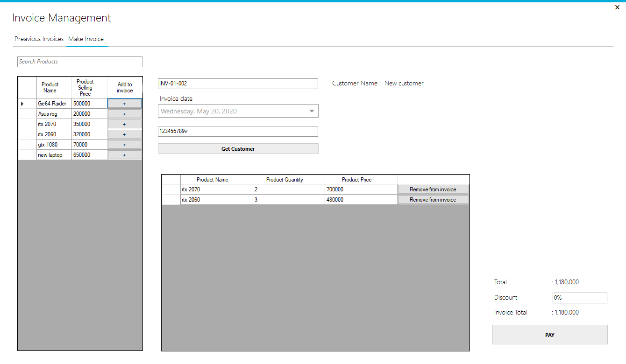Screen dimensions: 626x364
Task: Select rtx 2070 name cell in invoice table
Action: pos(217,189)
